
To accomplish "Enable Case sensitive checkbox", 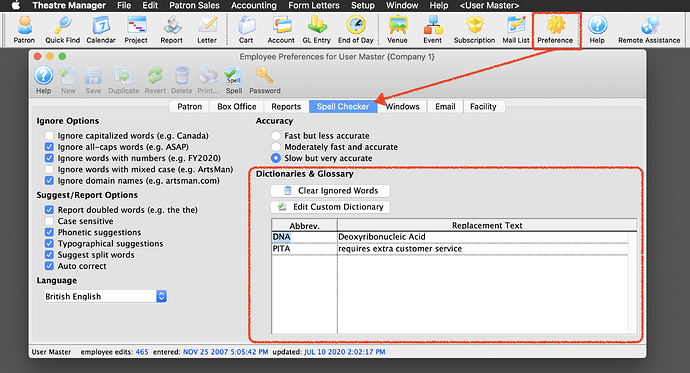I will tap(49, 221).
